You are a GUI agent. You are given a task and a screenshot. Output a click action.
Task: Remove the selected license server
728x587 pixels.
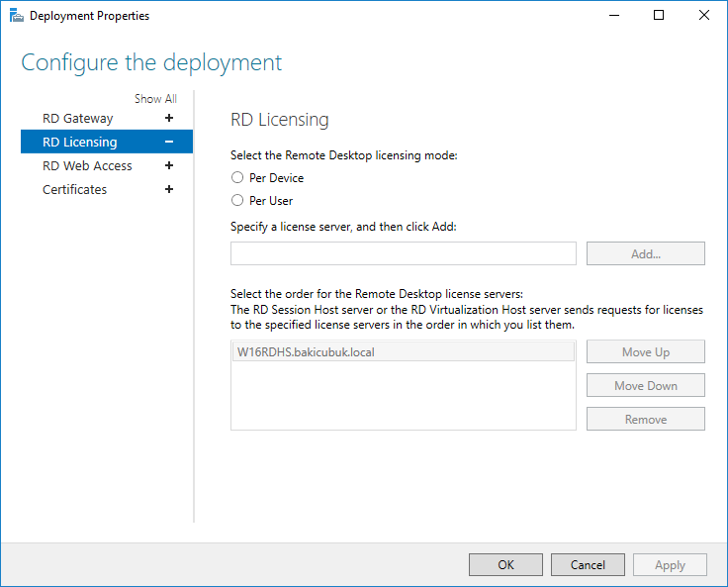[645, 420]
